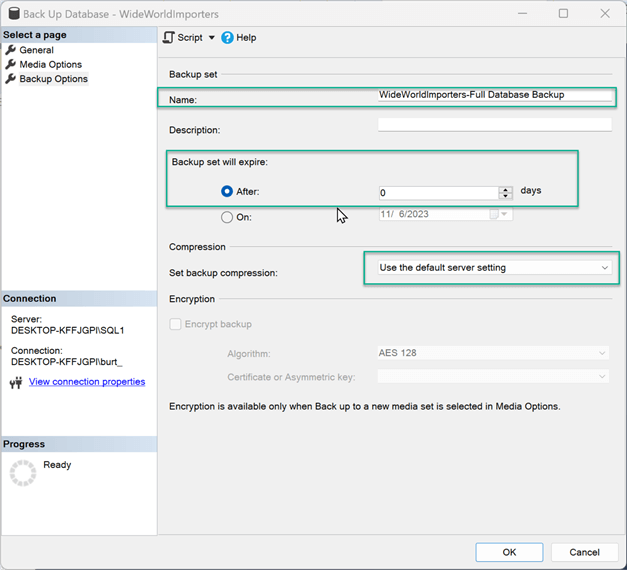627x570 pixels.
Task: Close the Back Up Database dialog
Action: [605, 14]
